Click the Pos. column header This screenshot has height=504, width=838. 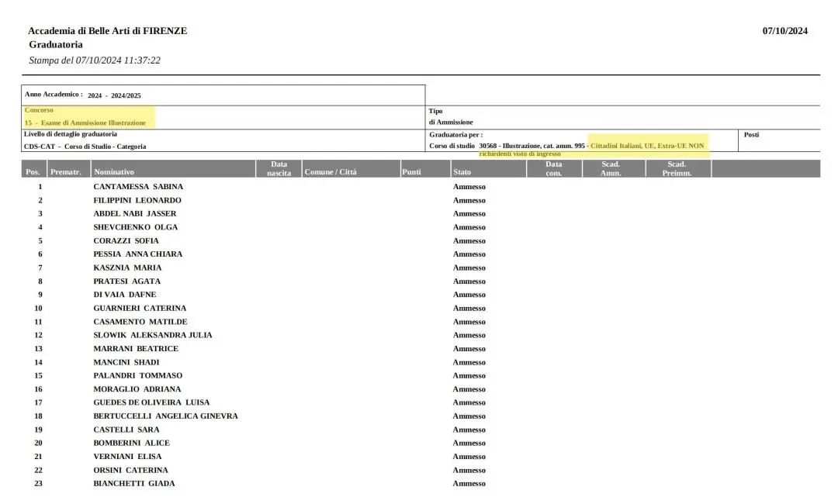click(x=32, y=172)
